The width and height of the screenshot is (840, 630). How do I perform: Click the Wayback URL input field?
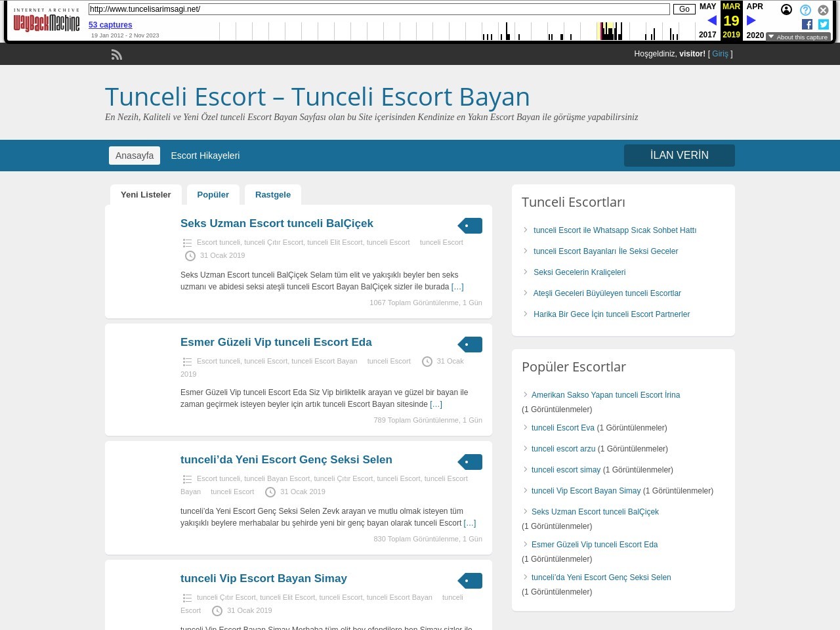tap(379, 9)
